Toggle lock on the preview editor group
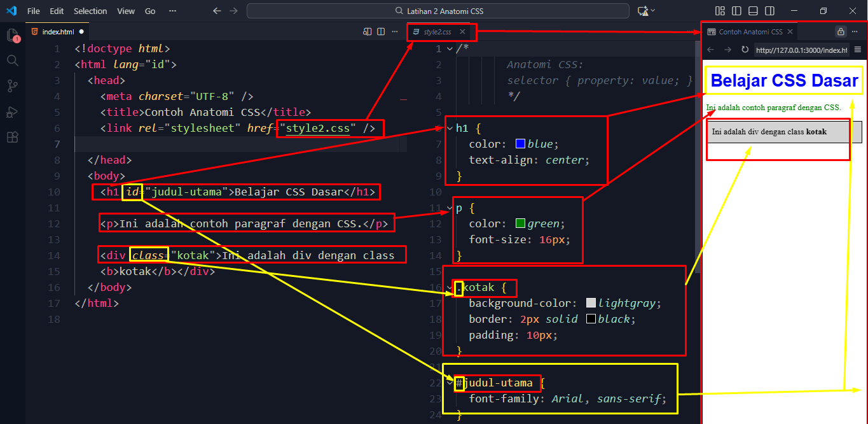The height and width of the screenshot is (424, 868). [x=840, y=31]
